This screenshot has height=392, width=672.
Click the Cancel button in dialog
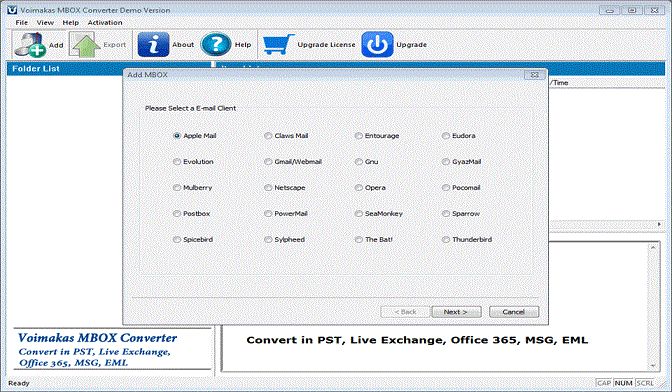[514, 312]
